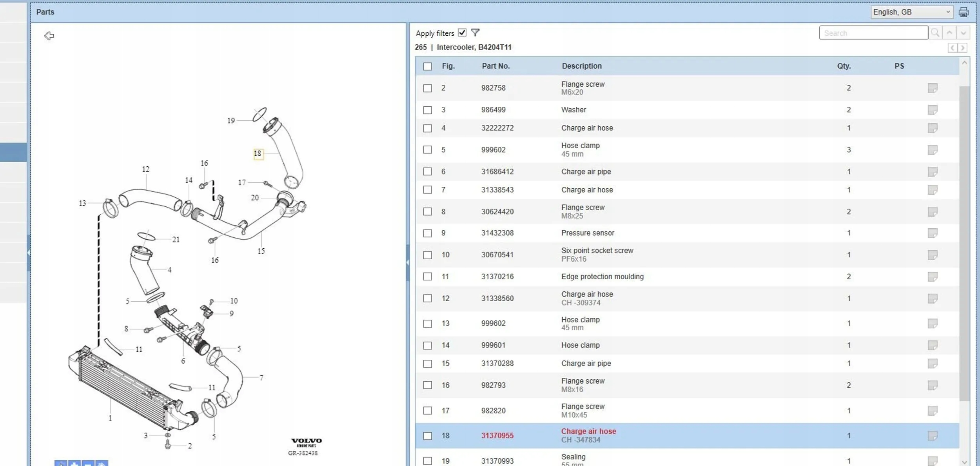Tick checkbox for part 31432308
The image size is (980, 466).
pos(427,233)
